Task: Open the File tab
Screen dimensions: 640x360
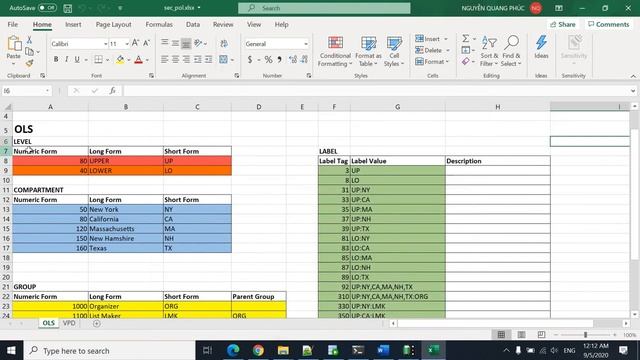Action: 13,24
